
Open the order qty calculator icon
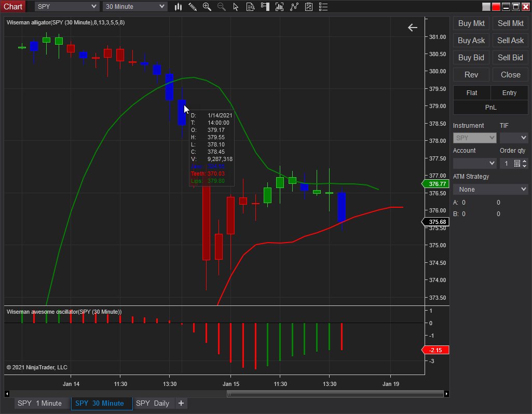517,163
